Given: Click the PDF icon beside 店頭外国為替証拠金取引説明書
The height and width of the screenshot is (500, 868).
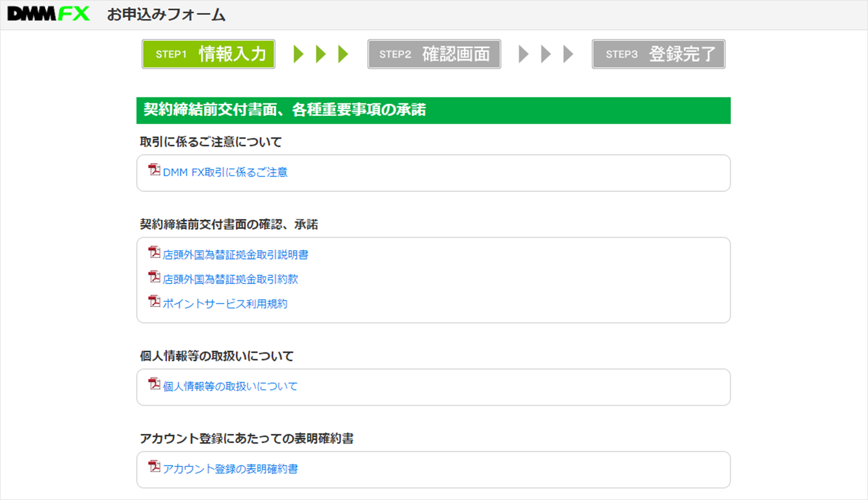Looking at the screenshot, I should (x=153, y=253).
